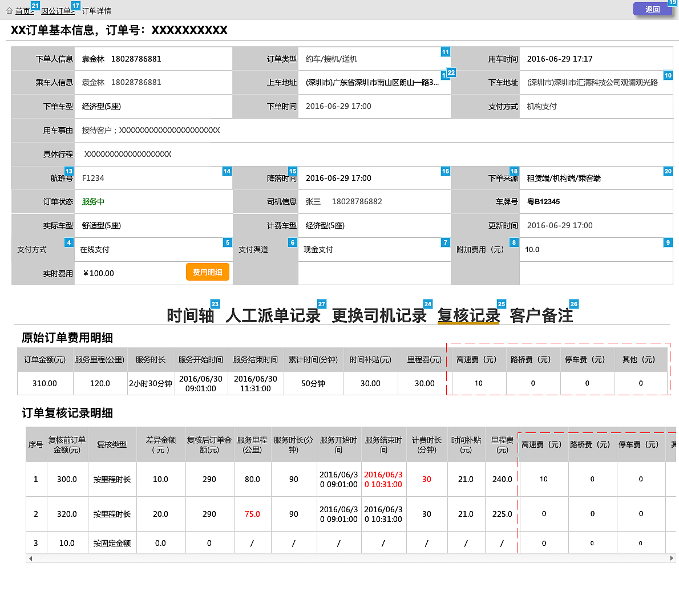Switch to the 人工派单记录 tab

coord(273,315)
